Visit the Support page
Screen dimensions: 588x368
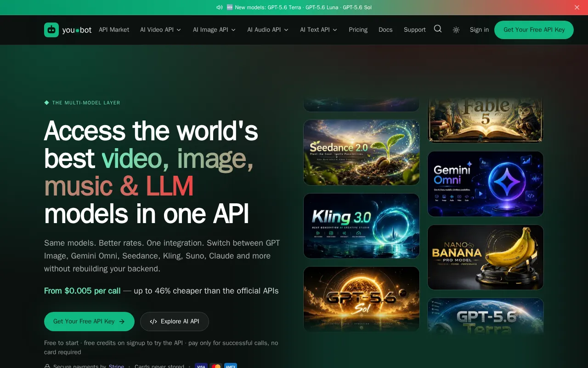coord(415,30)
